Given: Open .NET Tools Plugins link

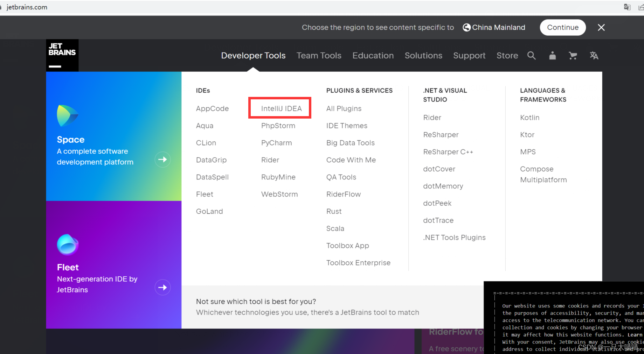Looking at the screenshot, I should [454, 238].
